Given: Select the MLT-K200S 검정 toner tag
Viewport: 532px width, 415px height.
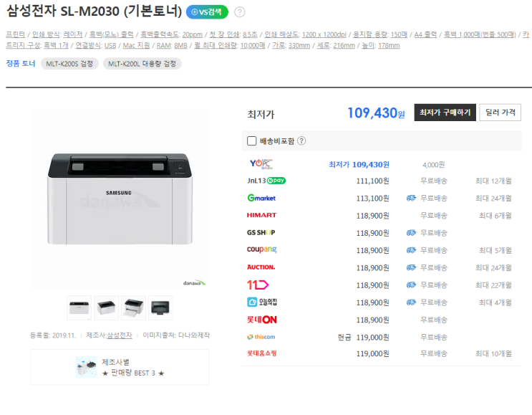Looking at the screenshot, I should 69,64.
